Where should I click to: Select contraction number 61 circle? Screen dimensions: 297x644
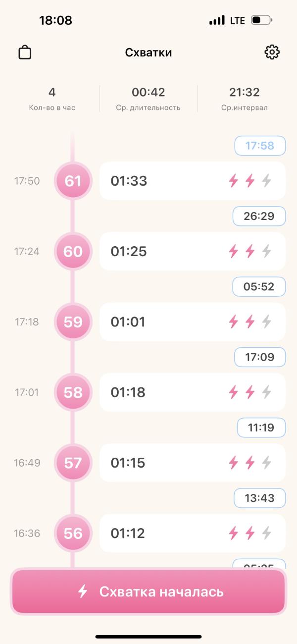pos(73,181)
